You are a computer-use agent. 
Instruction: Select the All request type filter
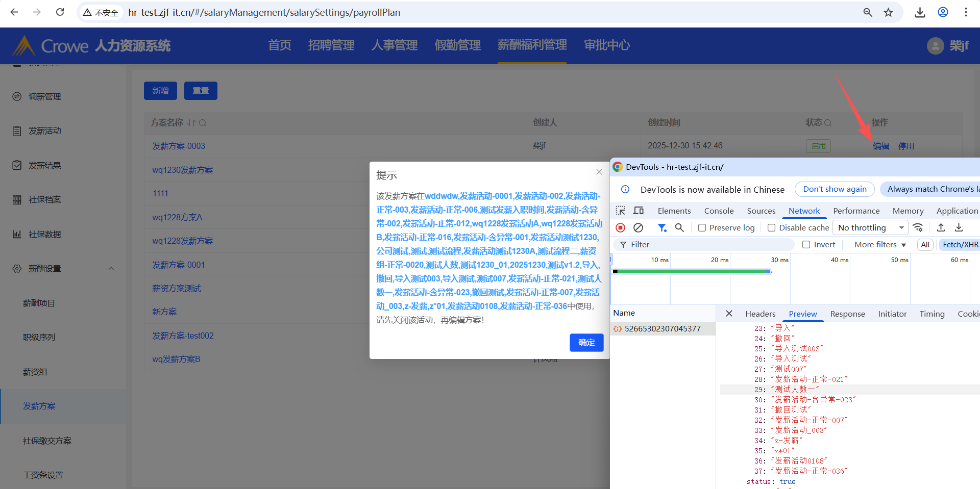point(925,245)
